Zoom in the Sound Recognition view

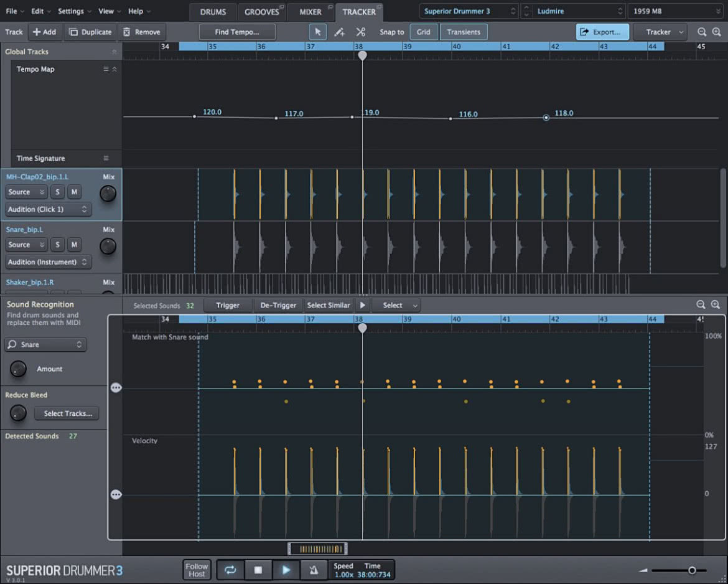point(716,305)
